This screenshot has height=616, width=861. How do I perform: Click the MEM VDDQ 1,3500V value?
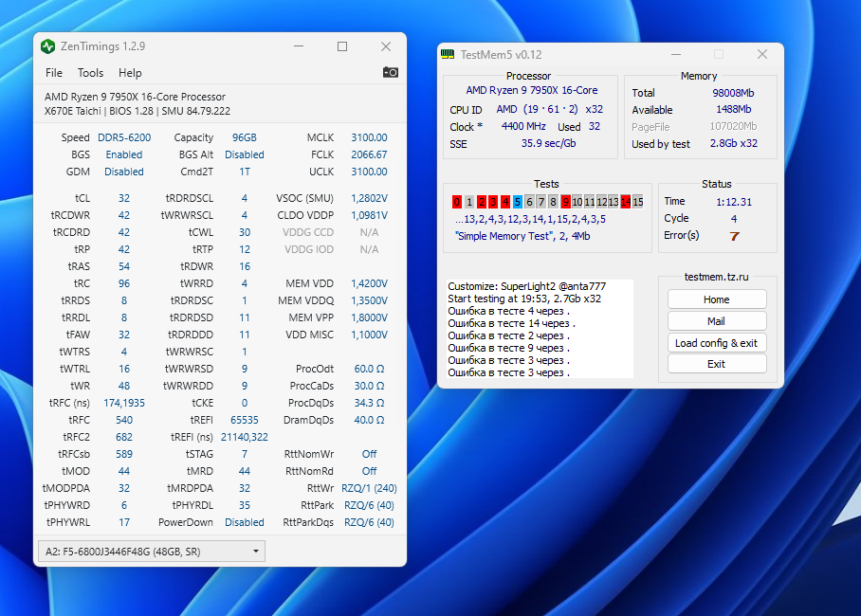click(x=369, y=300)
